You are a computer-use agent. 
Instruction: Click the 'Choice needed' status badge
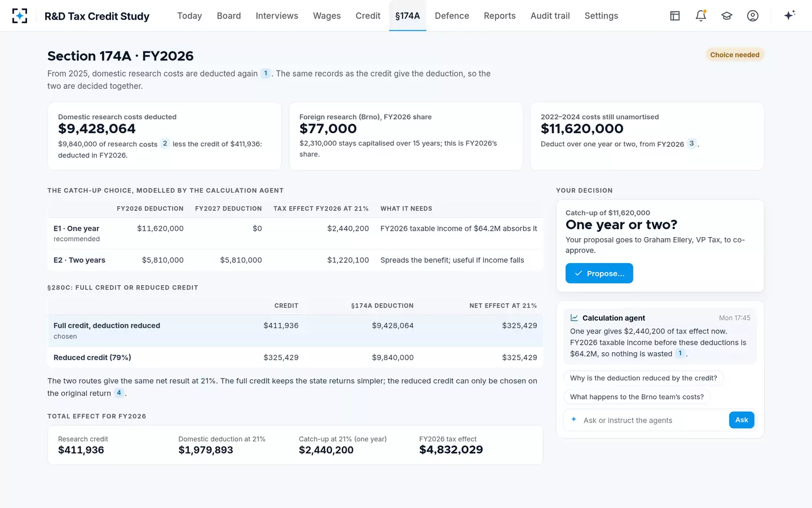coord(735,55)
